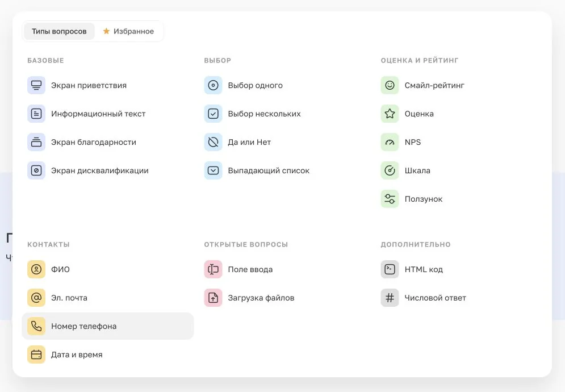Click the Выбор одного radio icon

coord(214,85)
